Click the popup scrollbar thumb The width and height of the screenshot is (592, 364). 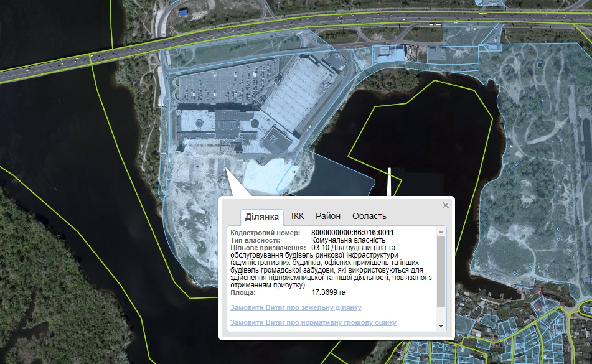click(x=441, y=271)
